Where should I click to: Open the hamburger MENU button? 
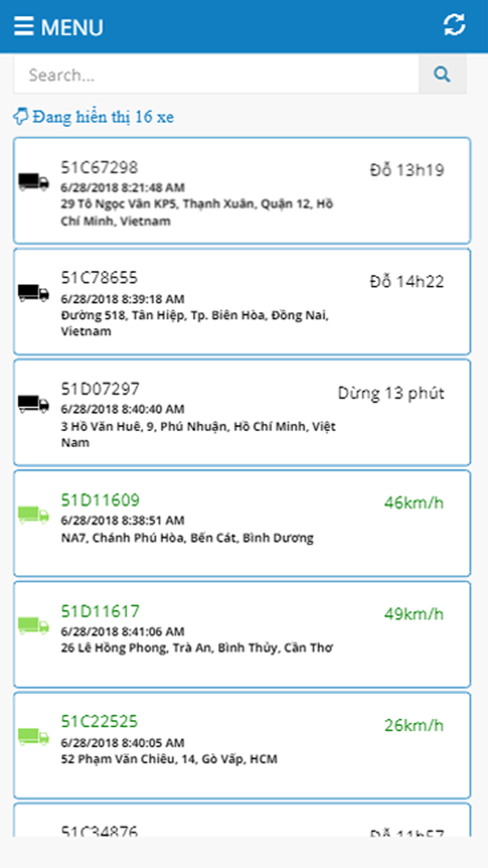tap(59, 27)
